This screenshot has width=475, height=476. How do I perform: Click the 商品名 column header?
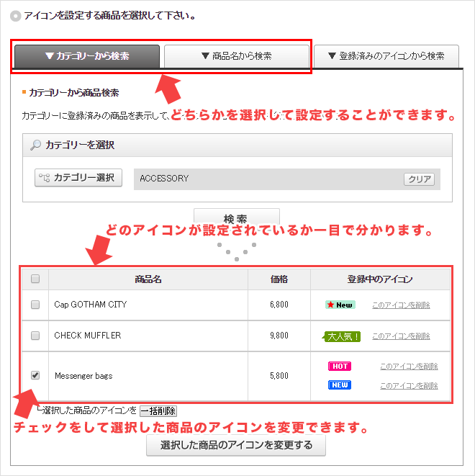tap(148, 279)
